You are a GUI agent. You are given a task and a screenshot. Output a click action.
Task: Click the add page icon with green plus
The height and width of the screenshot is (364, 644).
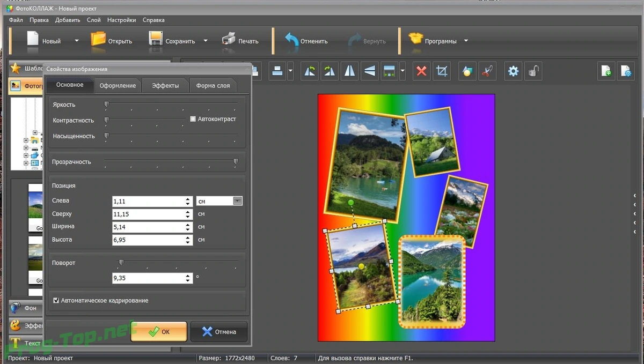(x=606, y=71)
